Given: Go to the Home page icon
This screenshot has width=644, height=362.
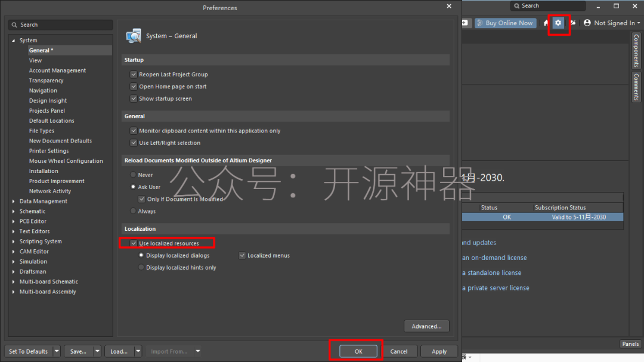Looking at the screenshot, I should [546, 23].
